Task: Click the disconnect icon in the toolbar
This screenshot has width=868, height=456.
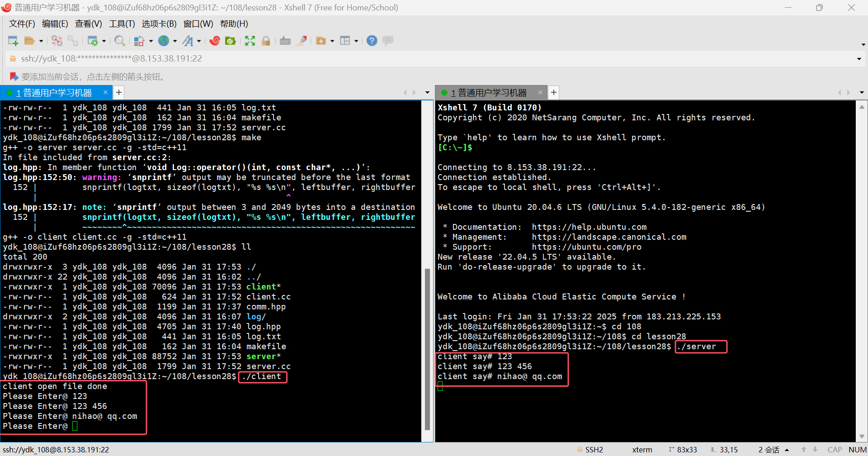Action: click(57, 41)
